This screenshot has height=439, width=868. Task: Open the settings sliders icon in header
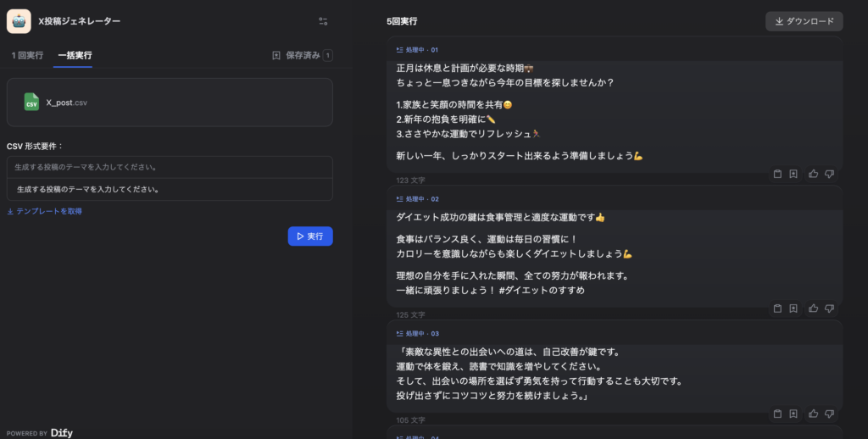pyautogui.click(x=323, y=21)
